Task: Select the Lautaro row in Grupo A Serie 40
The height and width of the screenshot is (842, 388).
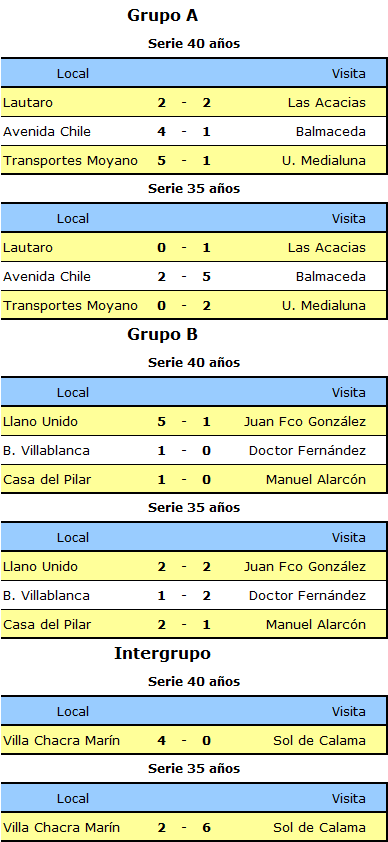Action: click(x=194, y=102)
